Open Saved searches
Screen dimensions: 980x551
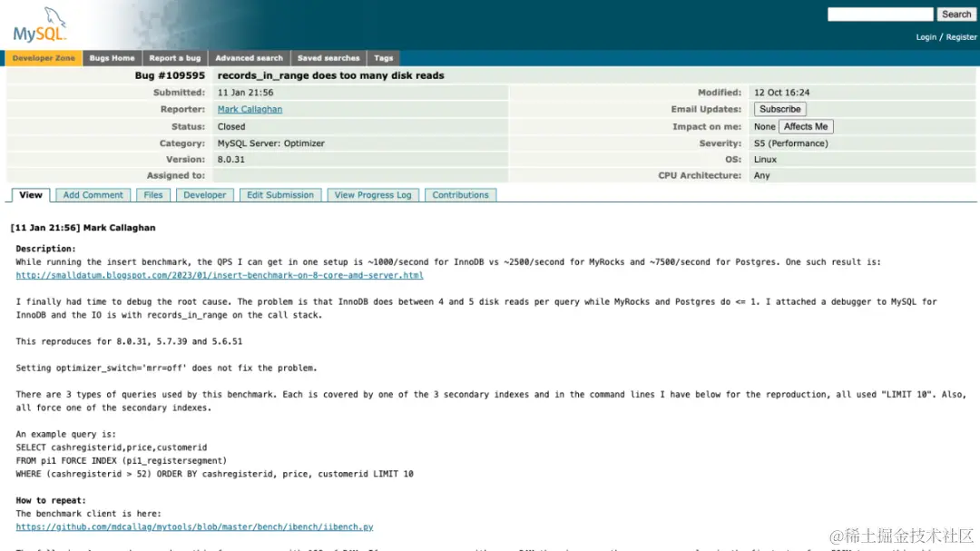tap(328, 58)
